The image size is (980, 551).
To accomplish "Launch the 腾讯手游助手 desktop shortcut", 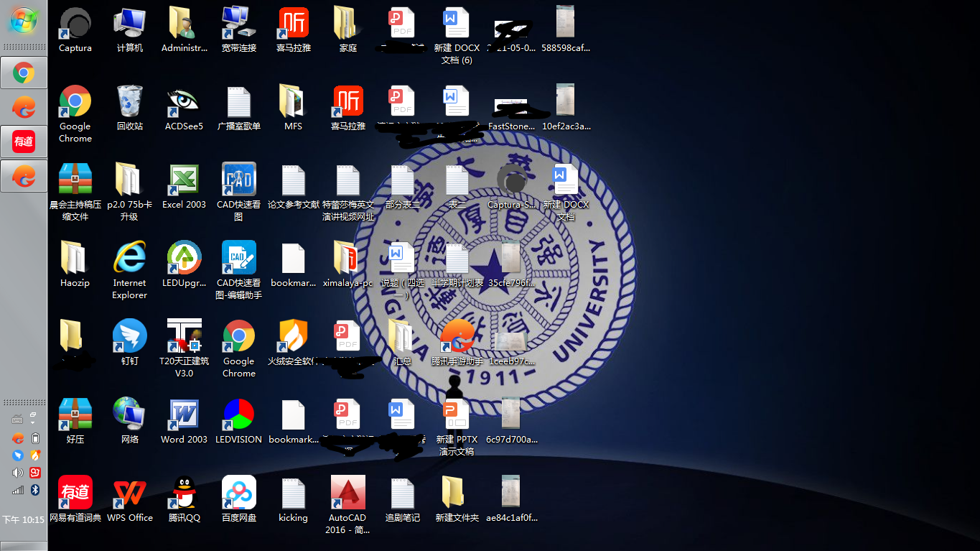I will [x=457, y=343].
